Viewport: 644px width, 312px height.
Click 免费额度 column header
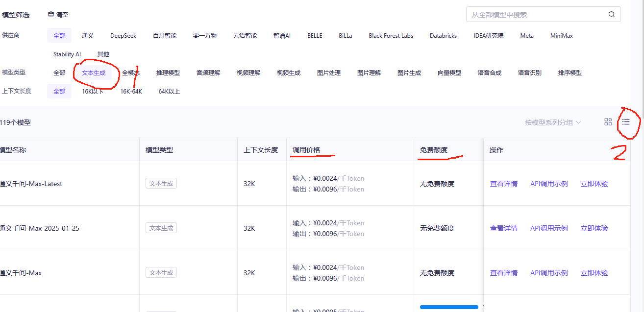(x=434, y=150)
